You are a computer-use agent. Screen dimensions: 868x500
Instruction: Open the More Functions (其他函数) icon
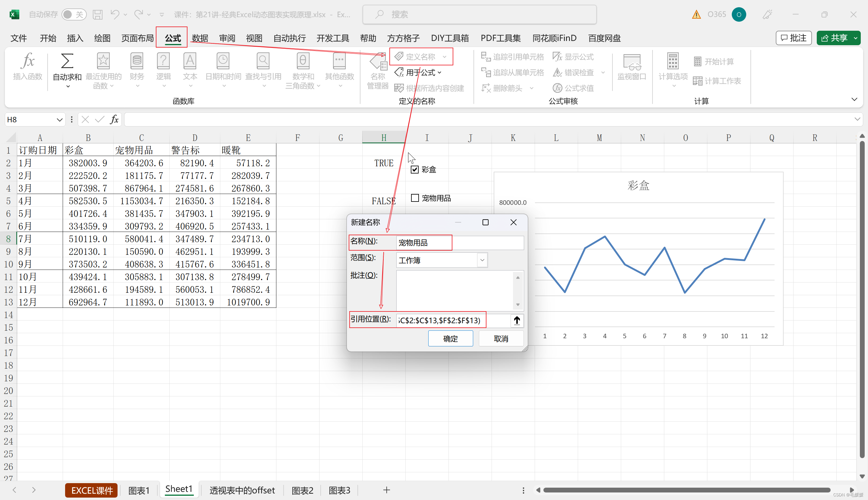point(339,61)
